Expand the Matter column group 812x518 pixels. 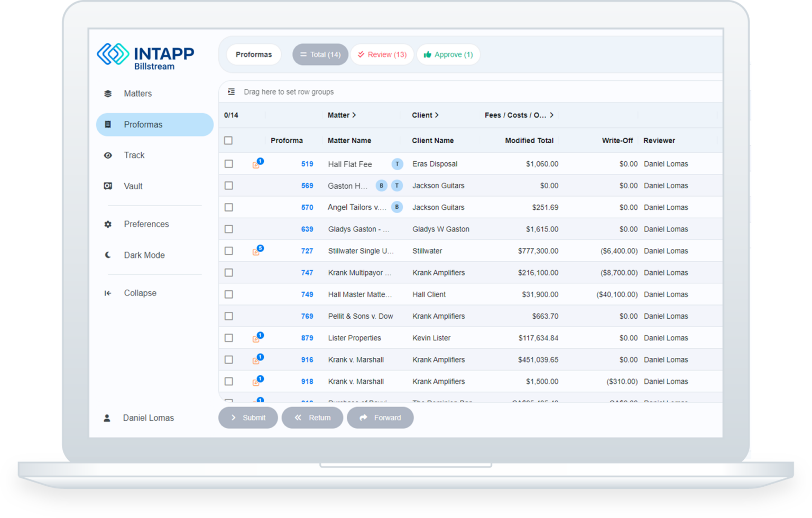[354, 115]
